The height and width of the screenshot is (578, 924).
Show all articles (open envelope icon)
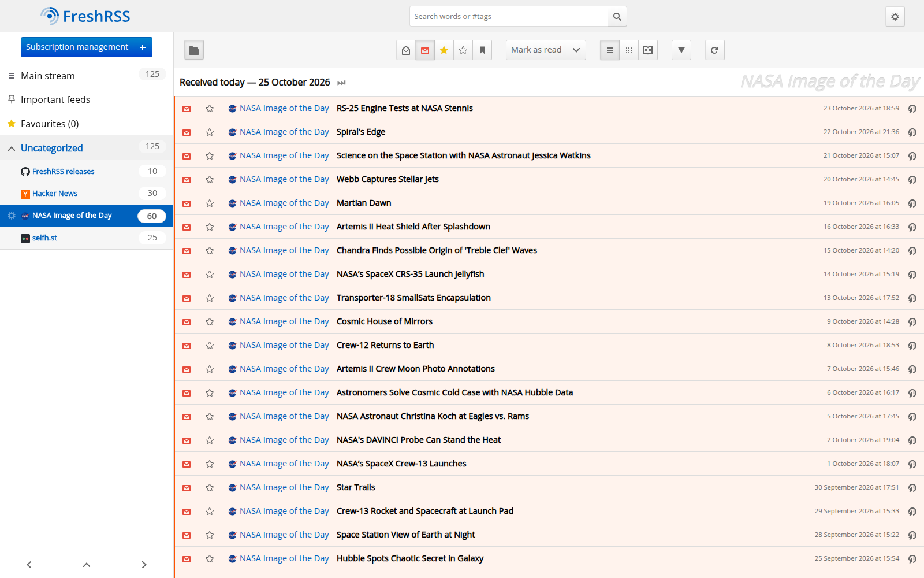tap(406, 50)
